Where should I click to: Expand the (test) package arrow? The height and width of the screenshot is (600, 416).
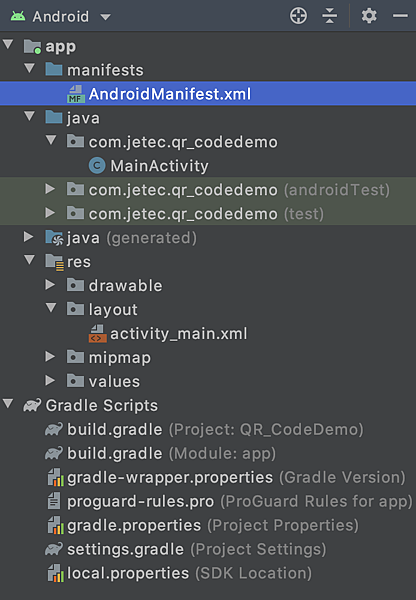point(50,212)
